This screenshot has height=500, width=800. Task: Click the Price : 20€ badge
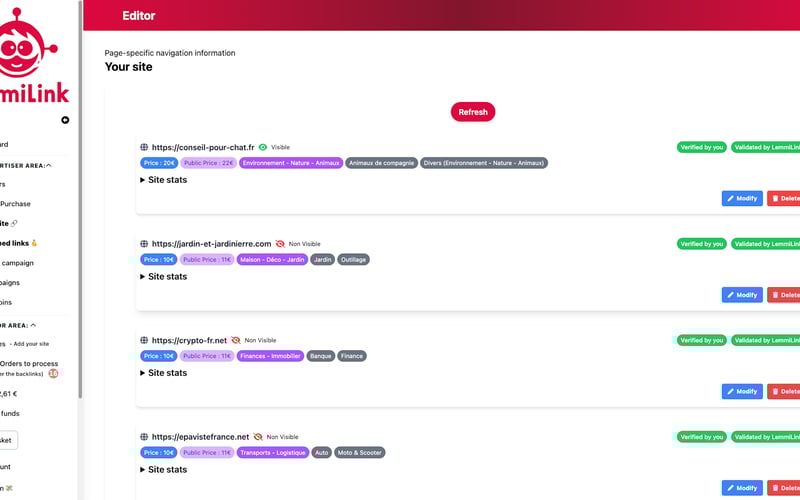click(159, 163)
